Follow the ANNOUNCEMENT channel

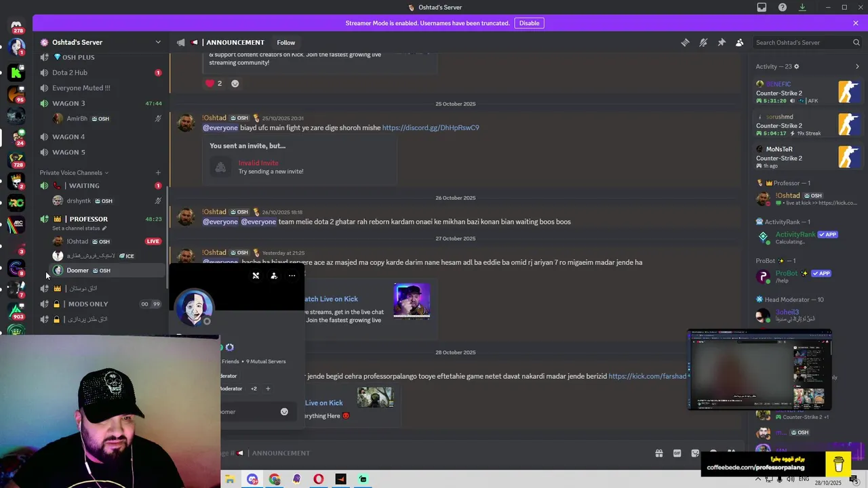point(285,42)
